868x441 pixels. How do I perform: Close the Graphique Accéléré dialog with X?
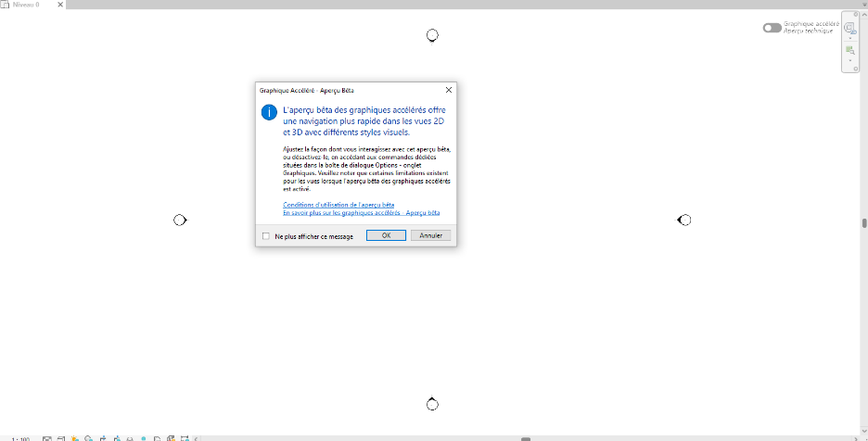point(449,90)
